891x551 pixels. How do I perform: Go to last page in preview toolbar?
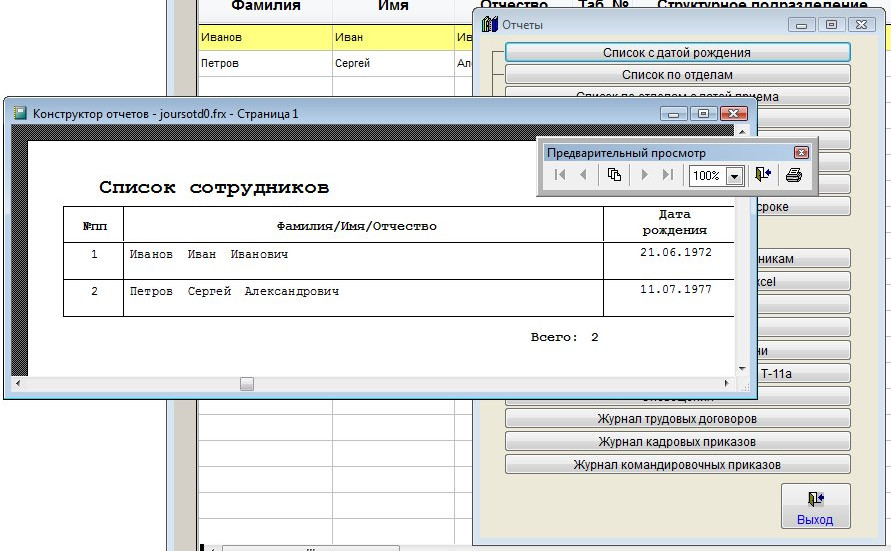point(668,175)
